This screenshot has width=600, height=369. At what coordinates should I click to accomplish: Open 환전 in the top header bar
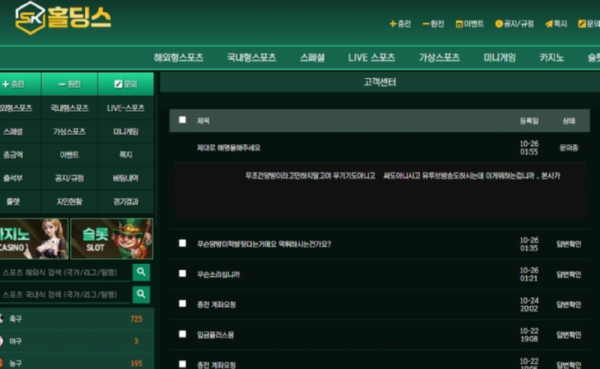point(433,24)
